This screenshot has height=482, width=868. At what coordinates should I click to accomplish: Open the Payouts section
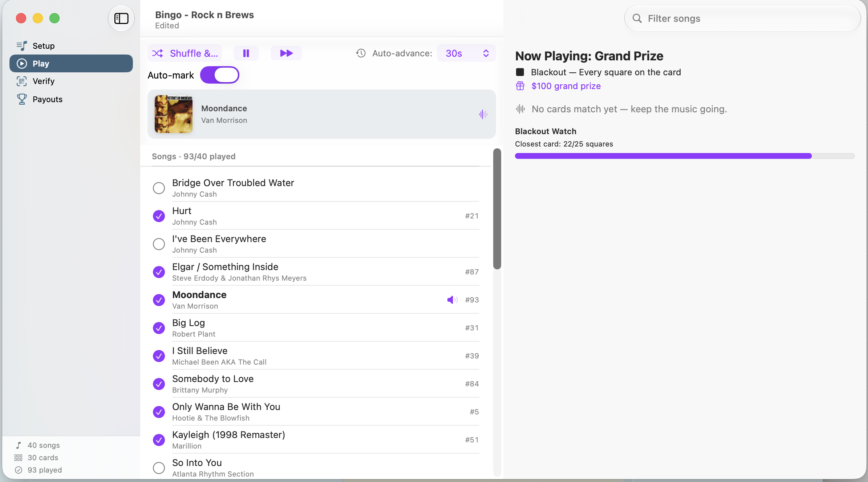tap(71, 99)
